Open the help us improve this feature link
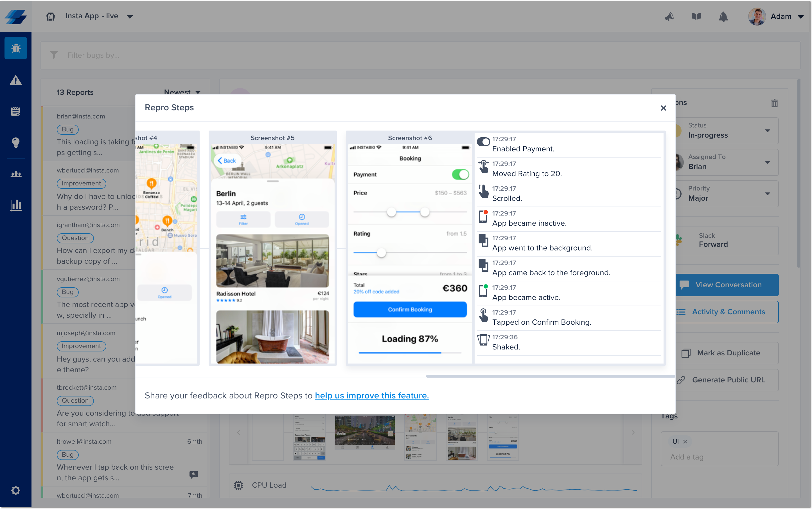The height and width of the screenshot is (509, 812). tap(372, 396)
